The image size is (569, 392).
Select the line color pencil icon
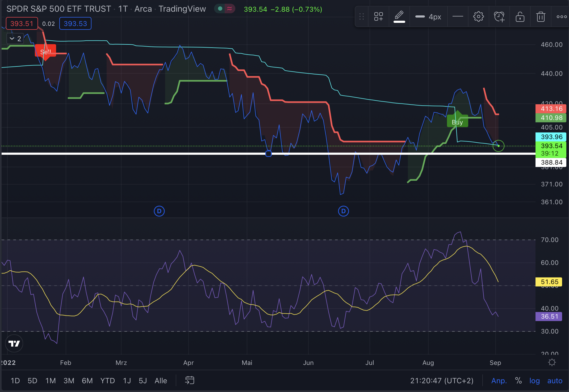[x=399, y=16]
